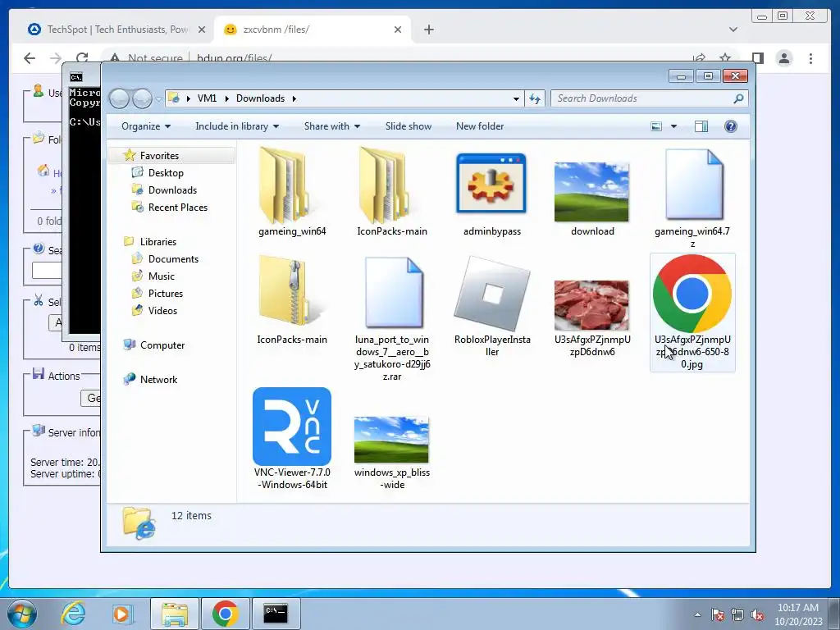Open Pictures library in sidebar
840x630 pixels.
click(165, 294)
